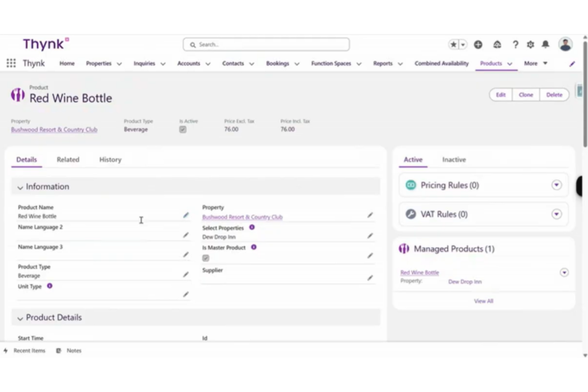Open the app launcher grid icon
Image resolution: width=588 pixels, height=392 pixels.
(x=11, y=63)
